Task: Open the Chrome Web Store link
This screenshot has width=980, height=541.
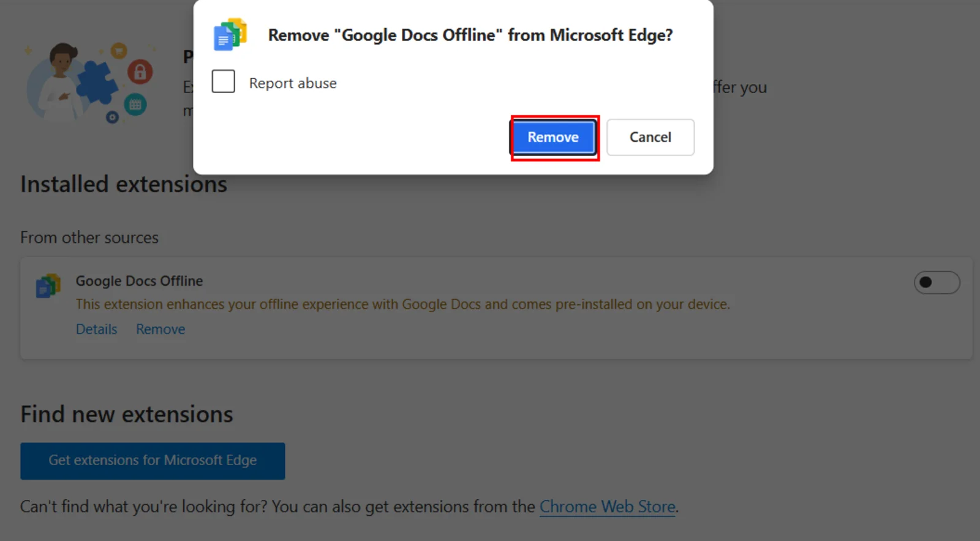Action: pos(607,507)
